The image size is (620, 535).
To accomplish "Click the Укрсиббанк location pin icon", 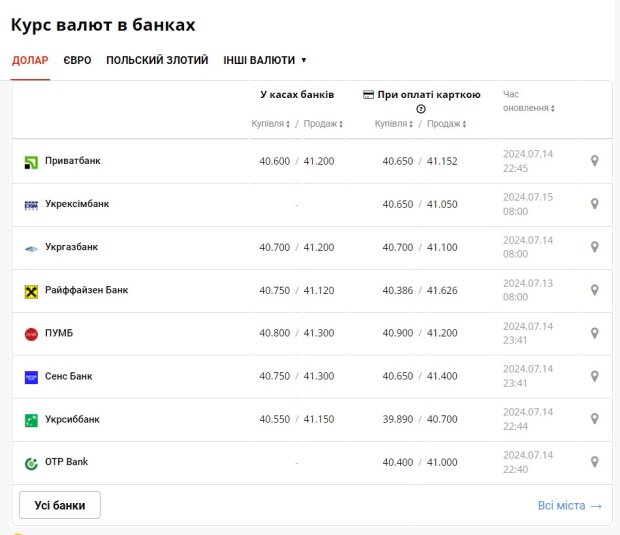I will click(594, 419).
